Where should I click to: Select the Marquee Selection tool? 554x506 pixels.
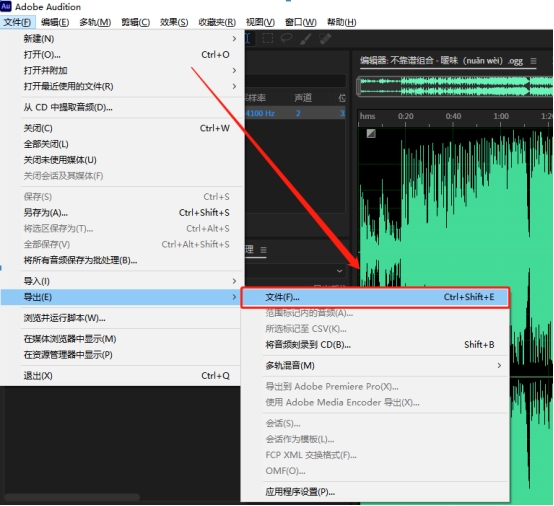(267, 38)
